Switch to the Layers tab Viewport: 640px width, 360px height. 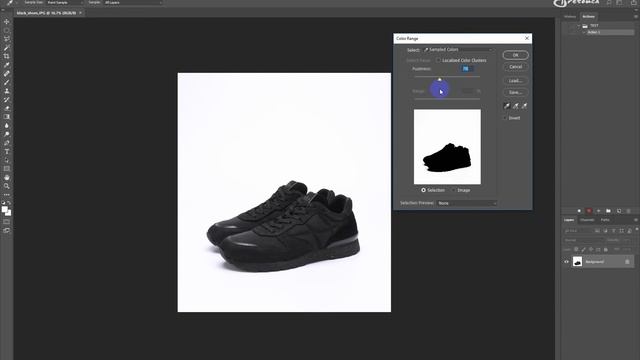pos(569,220)
